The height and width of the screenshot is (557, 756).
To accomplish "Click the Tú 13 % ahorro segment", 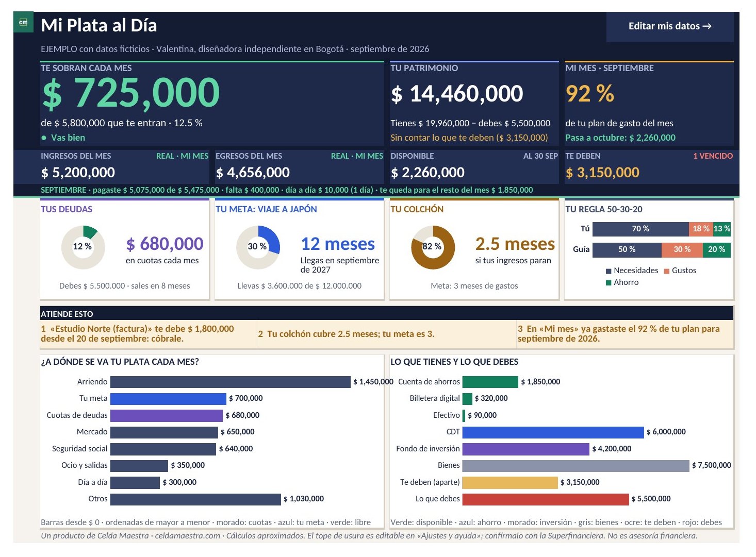I will click(x=721, y=229).
